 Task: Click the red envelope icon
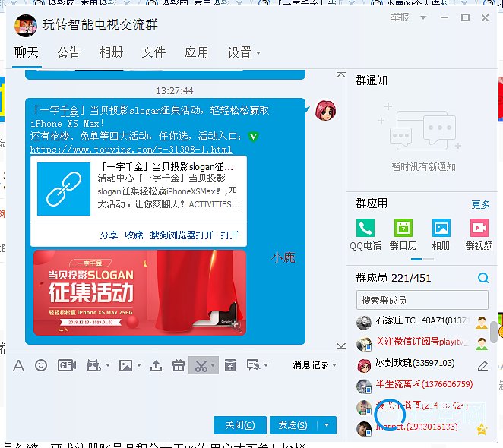[230, 365]
